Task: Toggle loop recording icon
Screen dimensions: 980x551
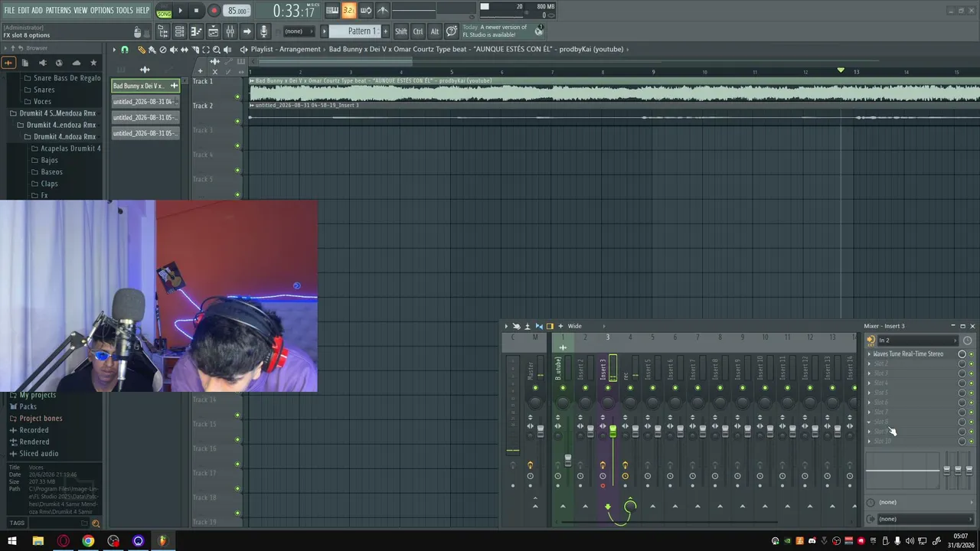Action: 366,11
